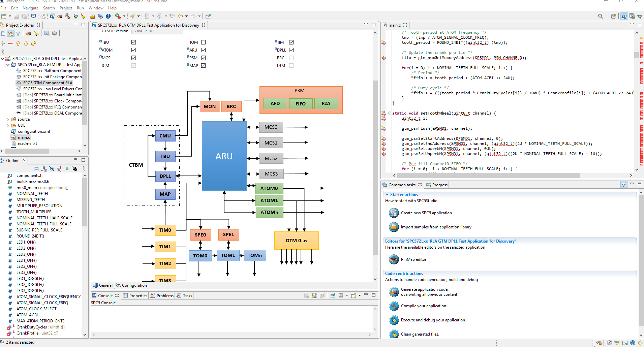Screen dimensions: 644x347
Task: Click Compile your application
Action: click(x=424, y=306)
